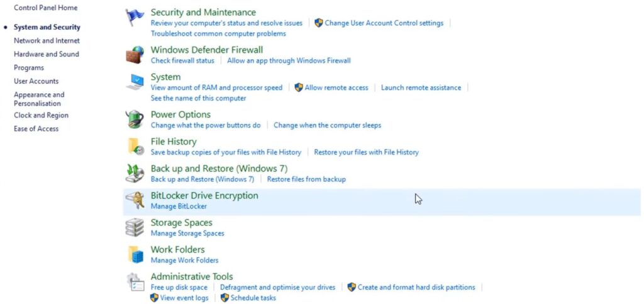Viewport: 644px width, 304px height.
Task: Open Hardware and Sound category
Action: click(x=47, y=54)
